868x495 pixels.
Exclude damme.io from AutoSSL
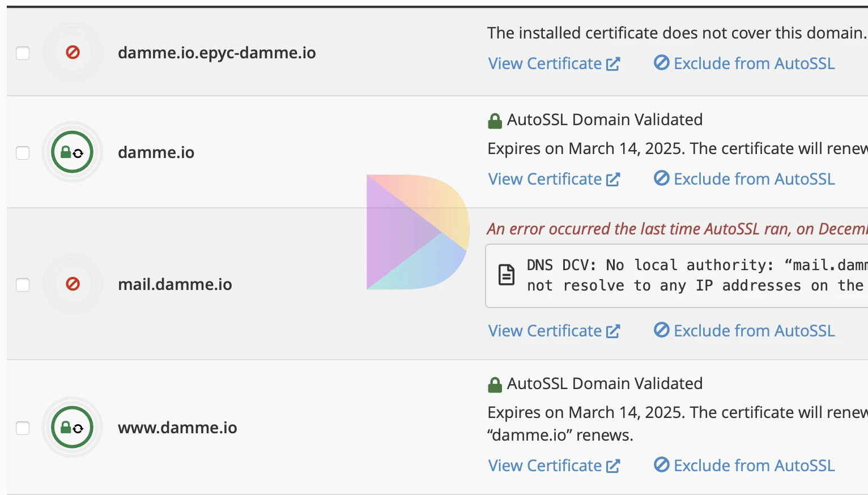[744, 179]
